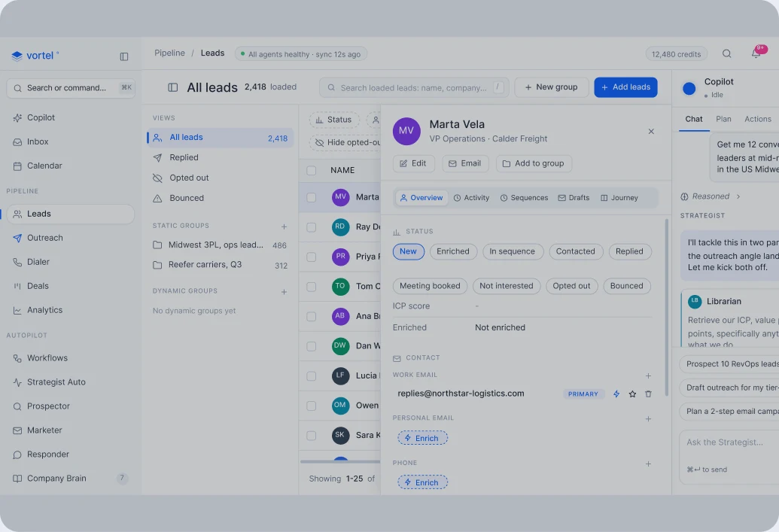Open the Status filter dropdown

coord(334,120)
